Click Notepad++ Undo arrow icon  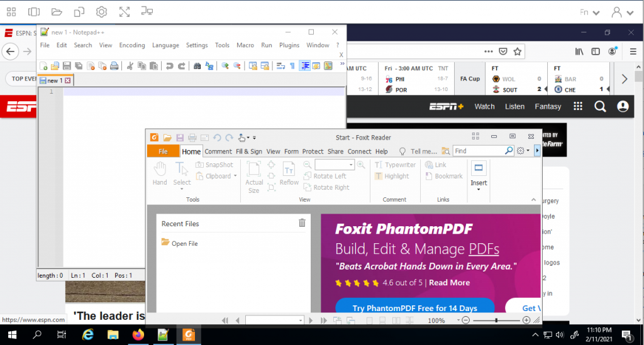tap(169, 65)
